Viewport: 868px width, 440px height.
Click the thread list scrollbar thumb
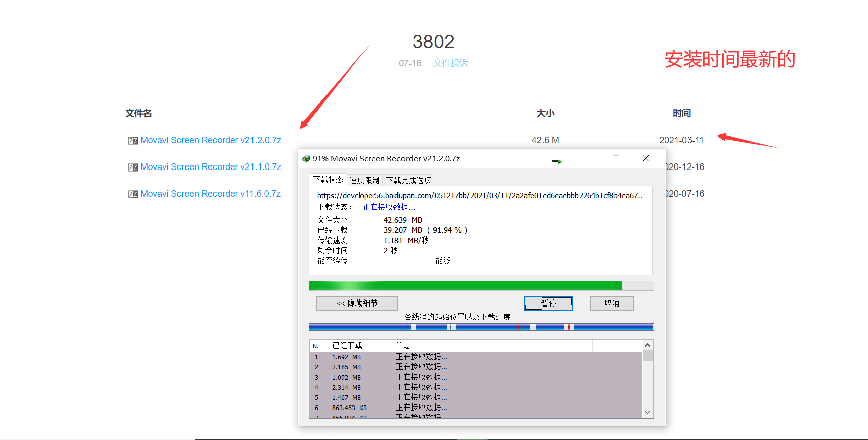click(x=647, y=355)
